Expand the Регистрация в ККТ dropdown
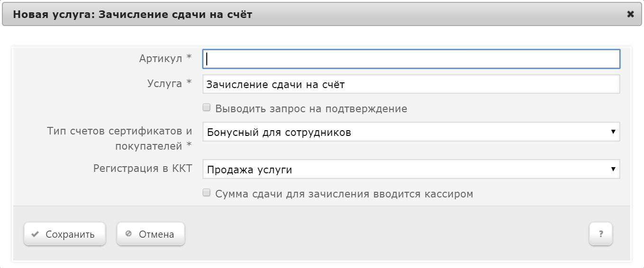 [411, 169]
